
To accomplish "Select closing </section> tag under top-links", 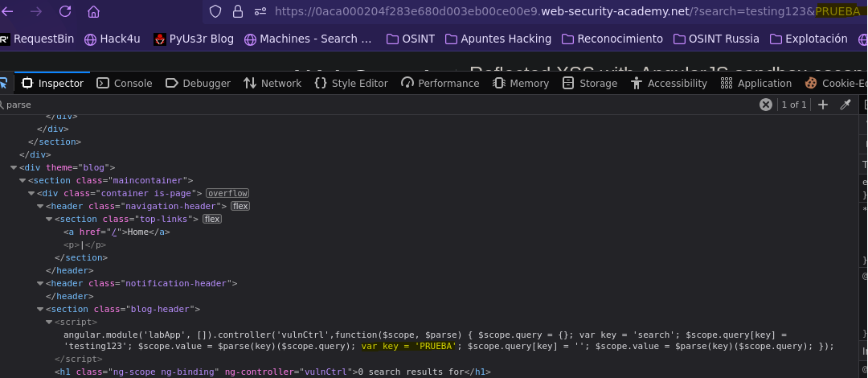I will [81, 257].
